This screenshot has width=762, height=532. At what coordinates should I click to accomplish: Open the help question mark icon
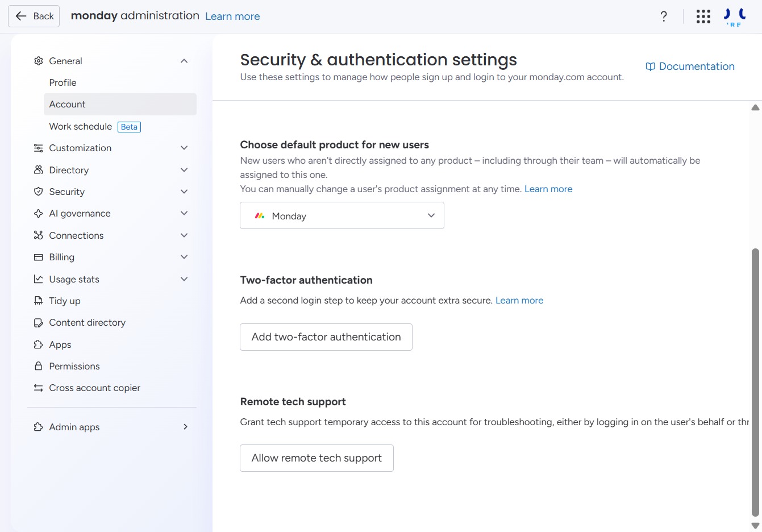coord(664,16)
